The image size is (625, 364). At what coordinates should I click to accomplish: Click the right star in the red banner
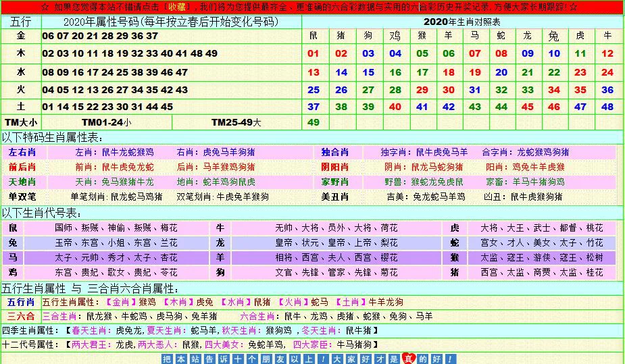[x=573, y=7]
